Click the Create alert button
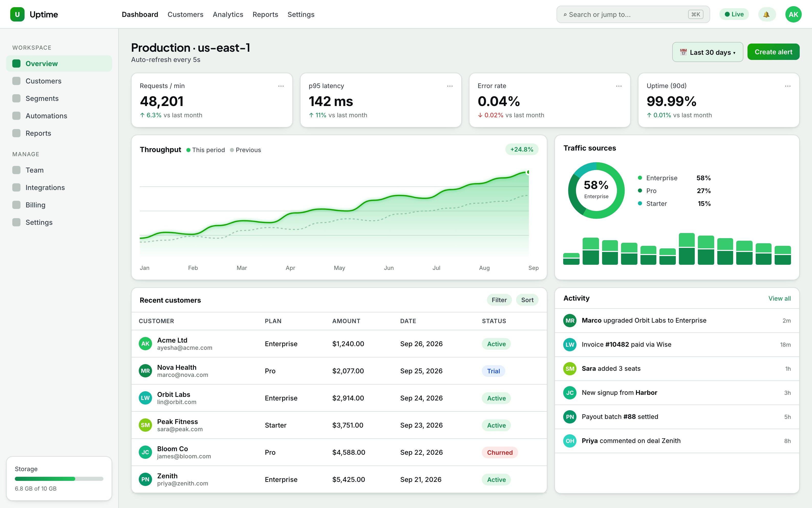The width and height of the screenshot is (812, 508). [773, 52]
